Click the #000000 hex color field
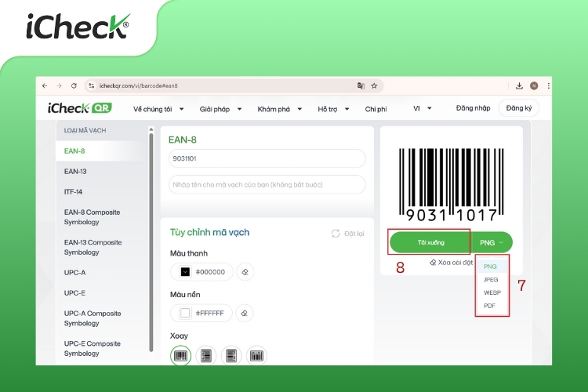 pyautogui.click(x=210, y=272)
